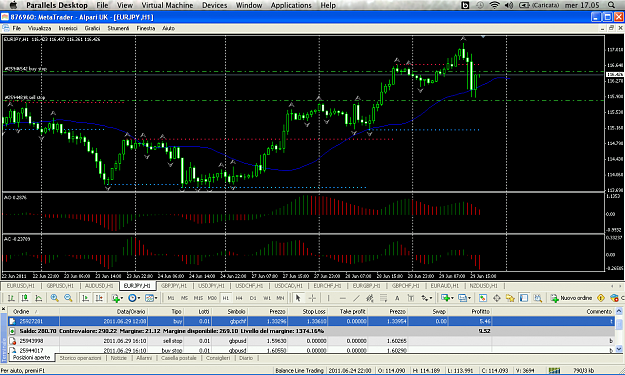Switch to the EURUSD,H1 chart tab
The width and height of the screenshot is (625, 375).
click(x=20, y=286)
